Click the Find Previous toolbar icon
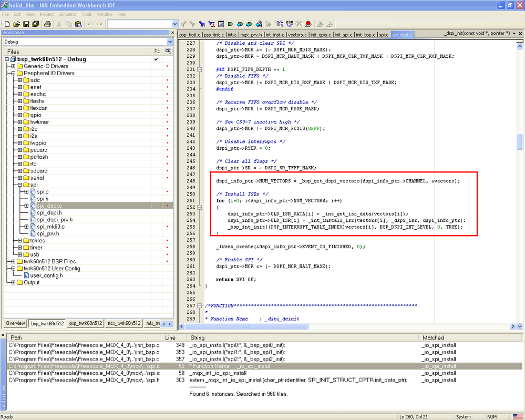The height and width of the screenshot is (420, 525). [x=183, y=24]
